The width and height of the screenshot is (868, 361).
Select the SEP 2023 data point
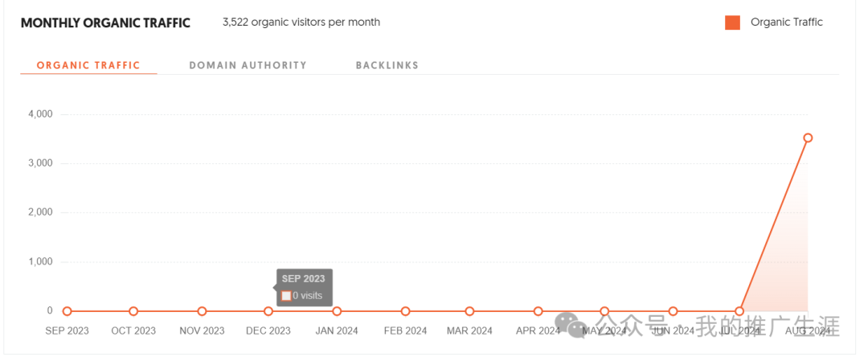67,311
